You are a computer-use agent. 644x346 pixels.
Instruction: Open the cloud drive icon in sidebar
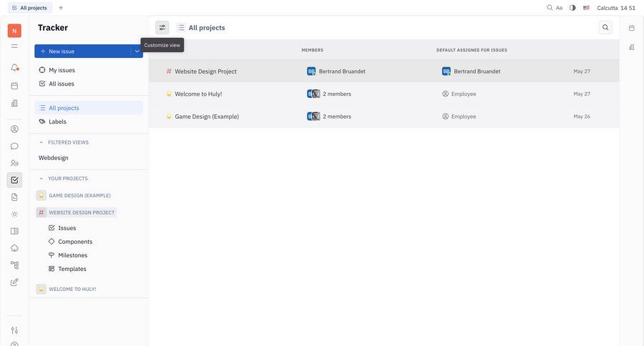click(14, 248)
